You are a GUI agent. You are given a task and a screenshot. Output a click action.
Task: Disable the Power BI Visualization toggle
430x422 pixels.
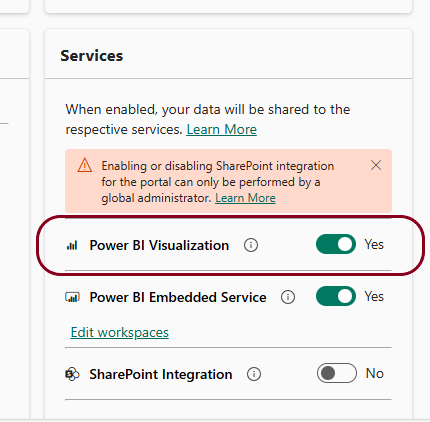pos(336,244)
